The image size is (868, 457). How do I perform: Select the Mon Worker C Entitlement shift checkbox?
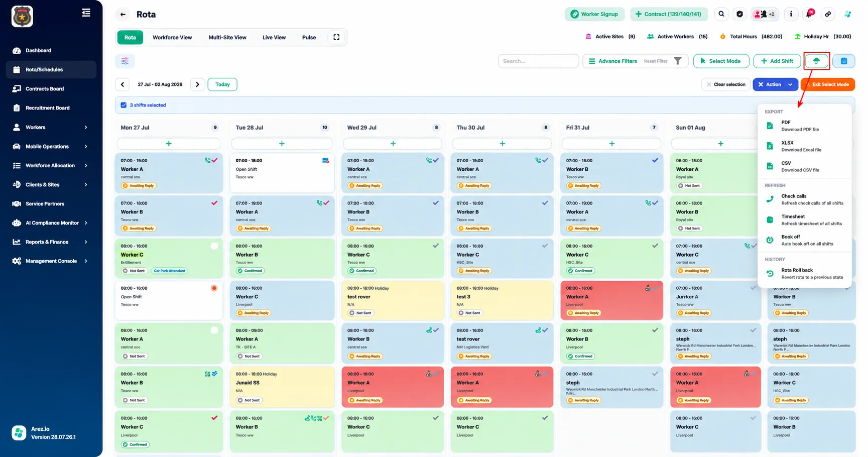214,246
